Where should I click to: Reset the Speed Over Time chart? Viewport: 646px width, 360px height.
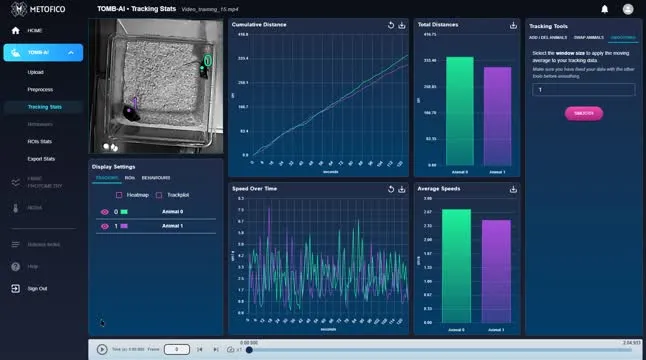pos(391,189)
